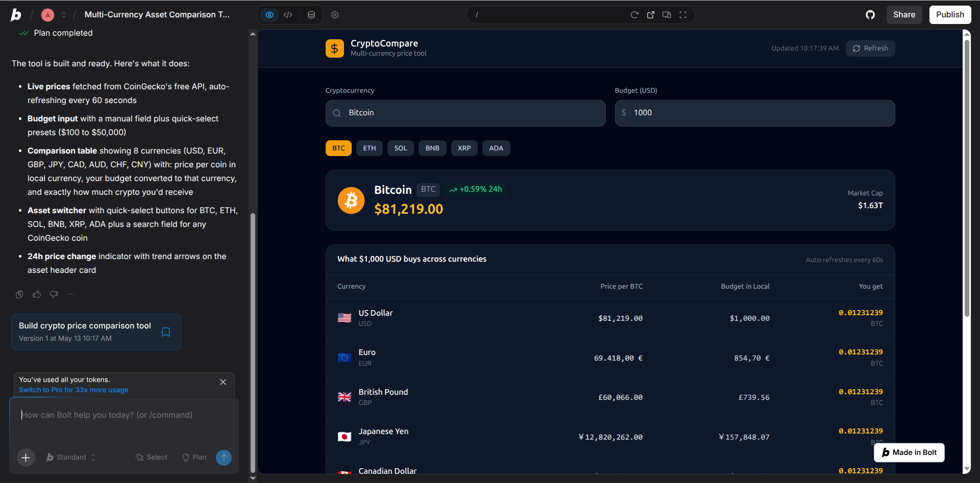Image resolution: width=980 pixels, height=483 pixels.
Task: Click Switch to Pro link
Action: click(73, 390)
